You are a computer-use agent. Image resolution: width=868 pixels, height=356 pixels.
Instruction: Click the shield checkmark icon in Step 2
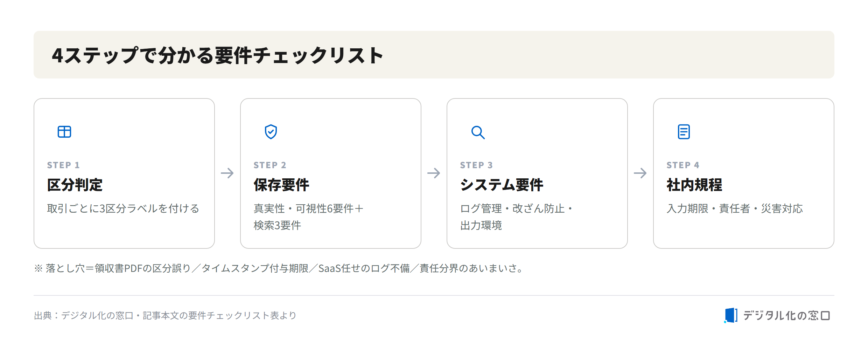pyautogui.click(x=271, y=132)
